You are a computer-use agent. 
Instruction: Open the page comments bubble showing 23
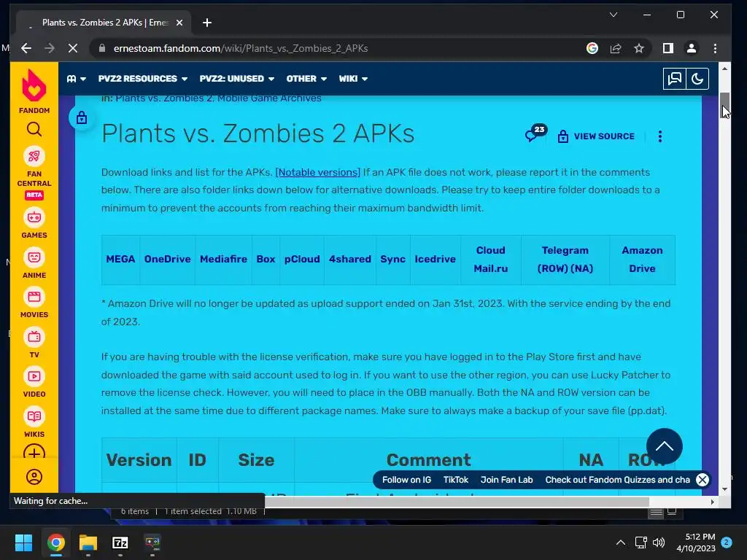pyautogui.click(x=535, y=134)
